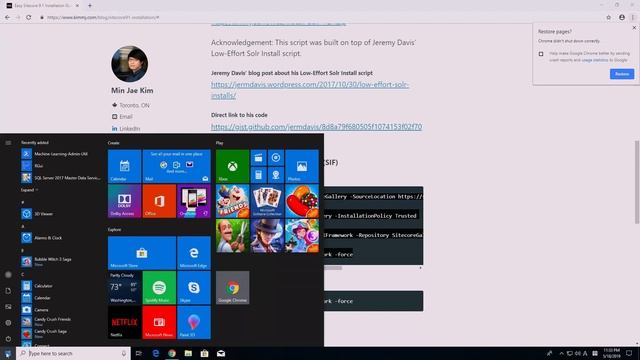Open the Mail icon on the taskbar

pyautogui.click(x=221, y=353)
